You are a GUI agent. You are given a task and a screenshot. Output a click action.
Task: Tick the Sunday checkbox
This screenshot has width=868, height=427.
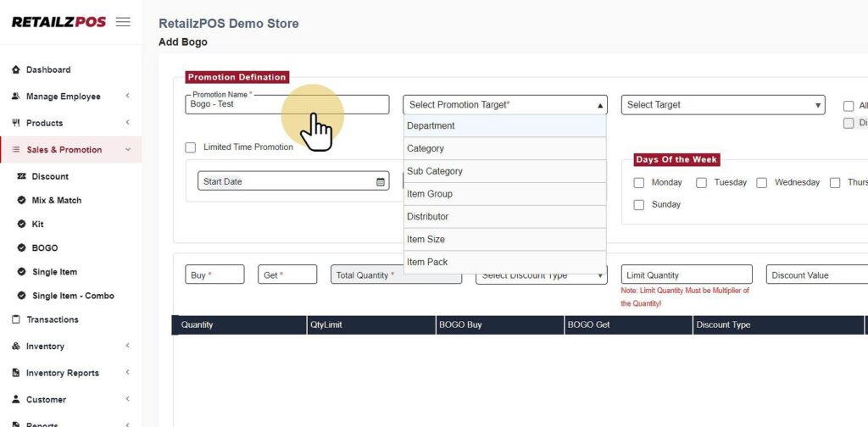pos(639,205)
